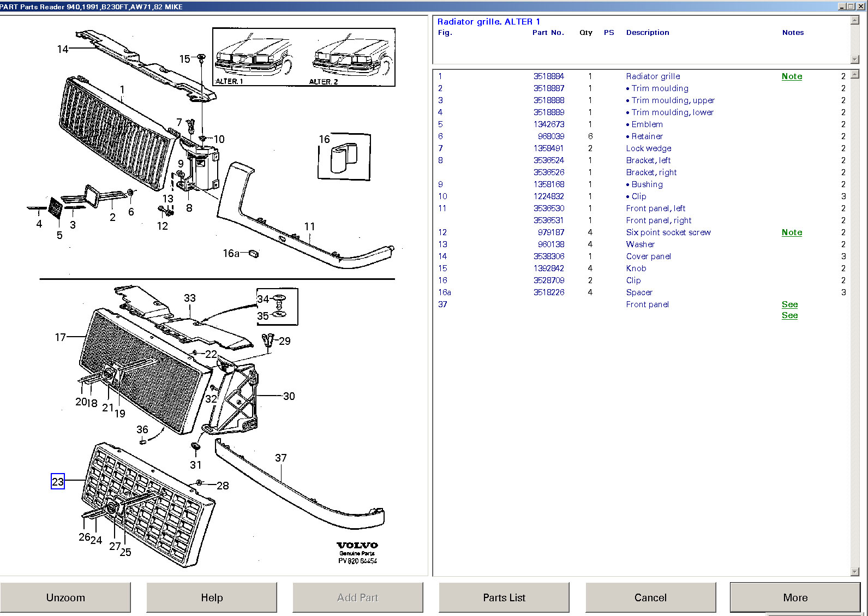Viewport: 868px width, 616px height.
Task: Click callout 11 on front panel drawing
Action: pyautogui.click(x=309, y=226)
